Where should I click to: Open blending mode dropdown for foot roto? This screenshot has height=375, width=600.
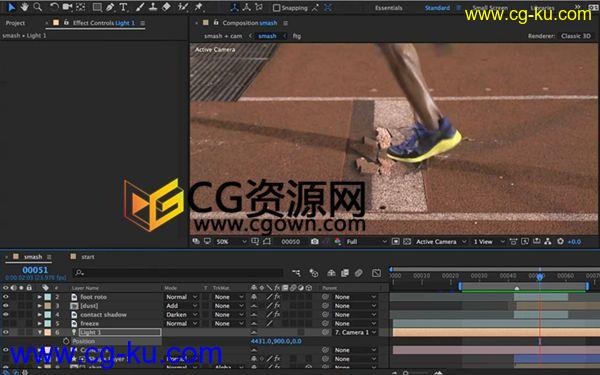[x=181, y=297]
